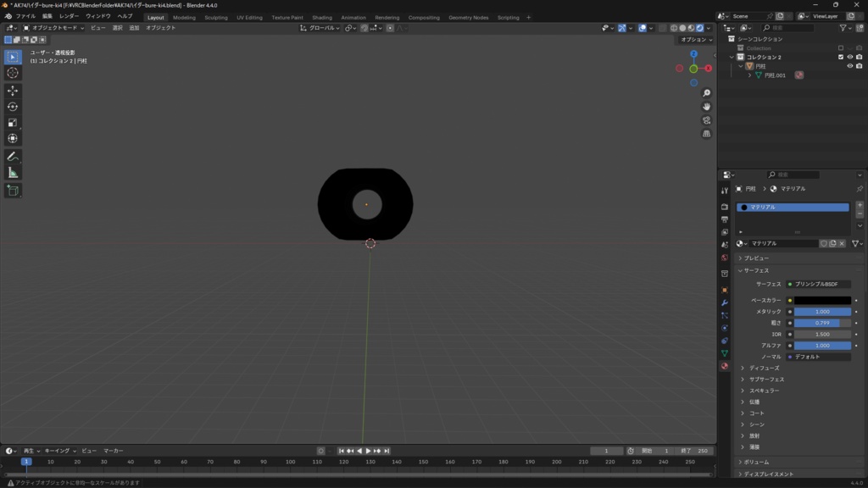
Task: Open the 追加 menu in viewport header
Action: point(134,28)
